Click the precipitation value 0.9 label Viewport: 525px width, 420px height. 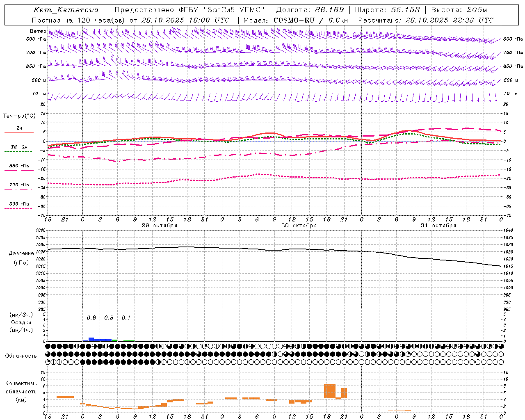coord(91,317)
